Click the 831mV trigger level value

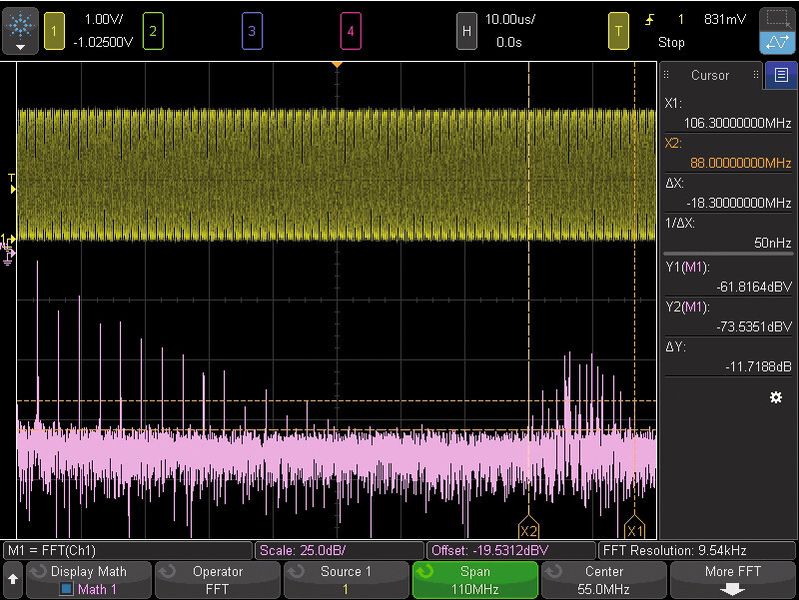tap(725, 19)
